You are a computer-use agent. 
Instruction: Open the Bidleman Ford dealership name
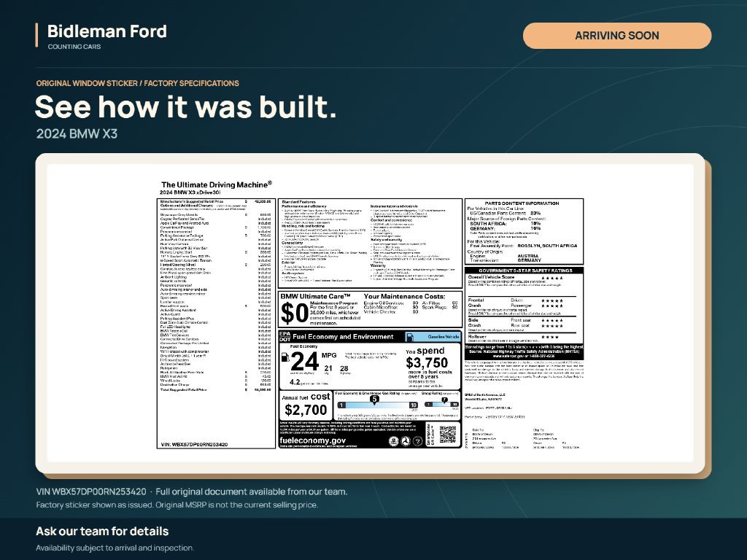tap(107, 31)
